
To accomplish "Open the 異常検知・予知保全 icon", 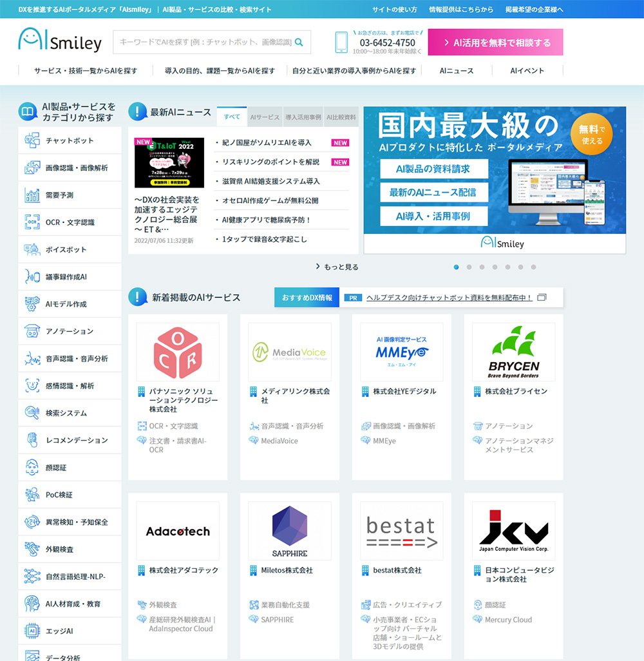I will [x=31, y=521].
